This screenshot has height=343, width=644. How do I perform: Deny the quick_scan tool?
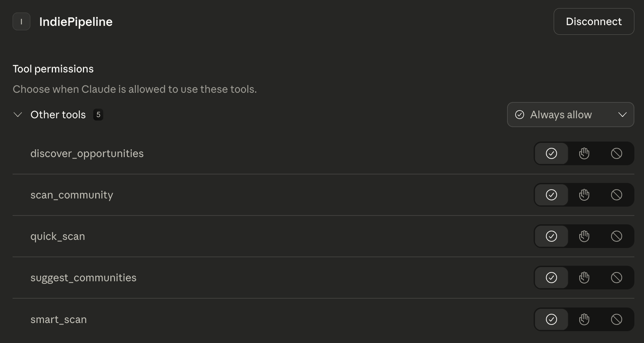(617, 236)
